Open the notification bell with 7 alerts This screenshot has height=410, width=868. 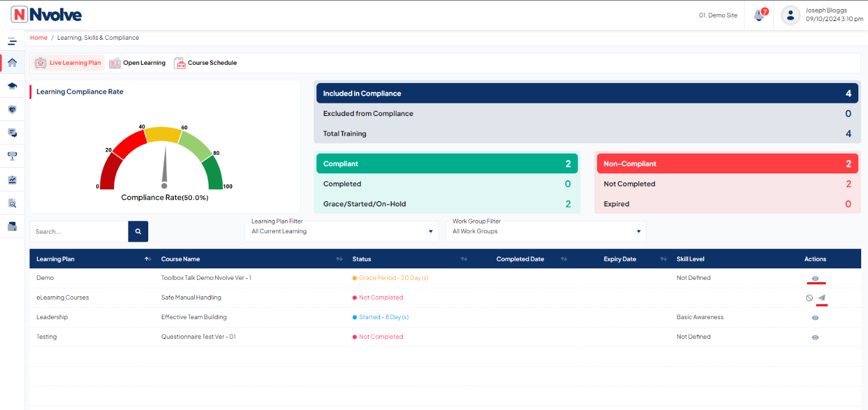point(759,15)
